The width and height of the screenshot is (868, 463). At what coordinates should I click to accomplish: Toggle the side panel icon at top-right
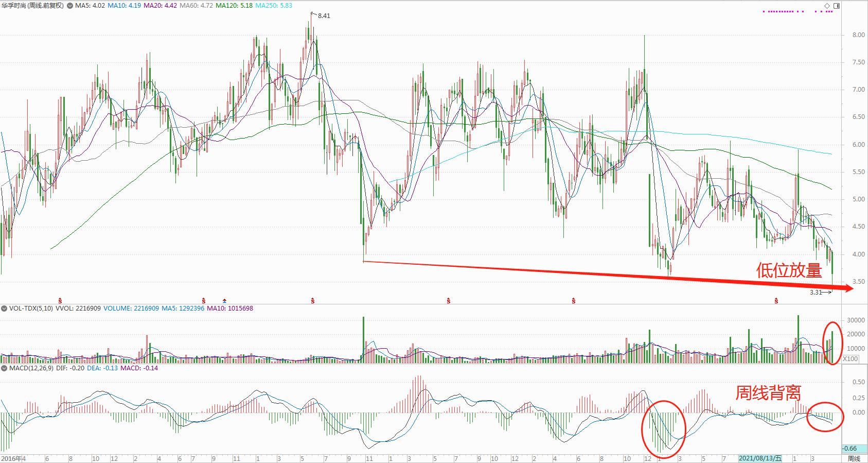point(836,6)
